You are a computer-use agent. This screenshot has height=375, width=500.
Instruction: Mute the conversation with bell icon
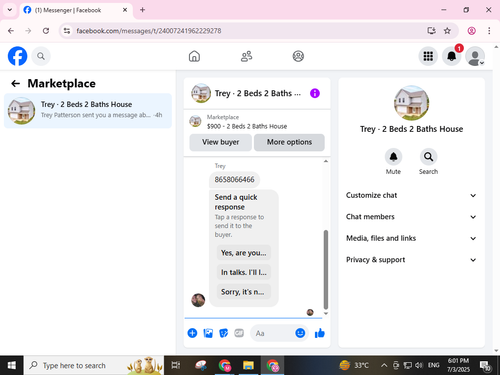tap(393, 157)
